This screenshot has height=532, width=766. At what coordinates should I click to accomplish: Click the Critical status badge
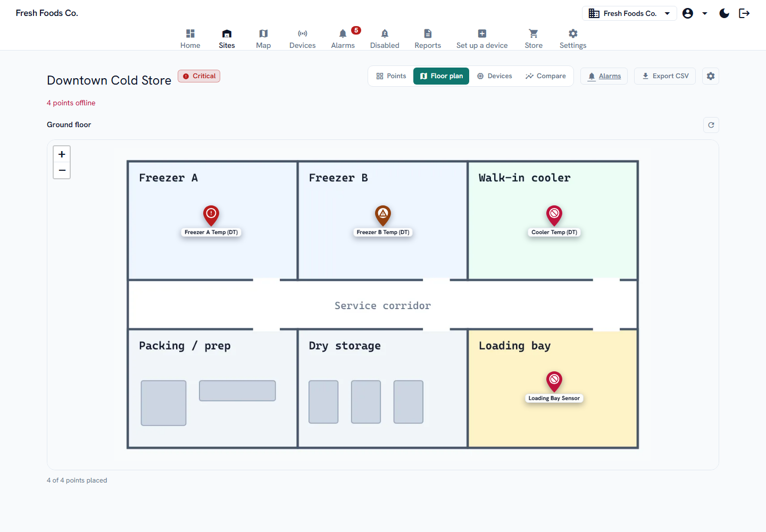[x=199, y=76]
